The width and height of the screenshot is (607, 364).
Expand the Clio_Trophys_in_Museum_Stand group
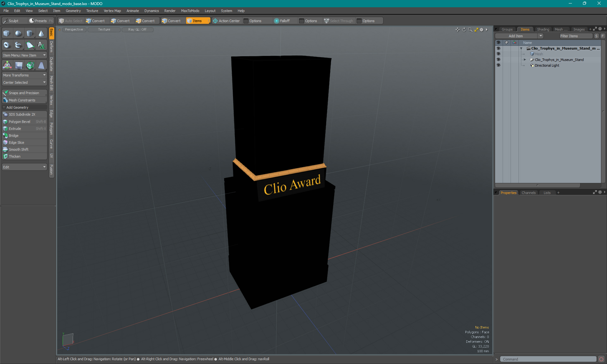[525, 60]
